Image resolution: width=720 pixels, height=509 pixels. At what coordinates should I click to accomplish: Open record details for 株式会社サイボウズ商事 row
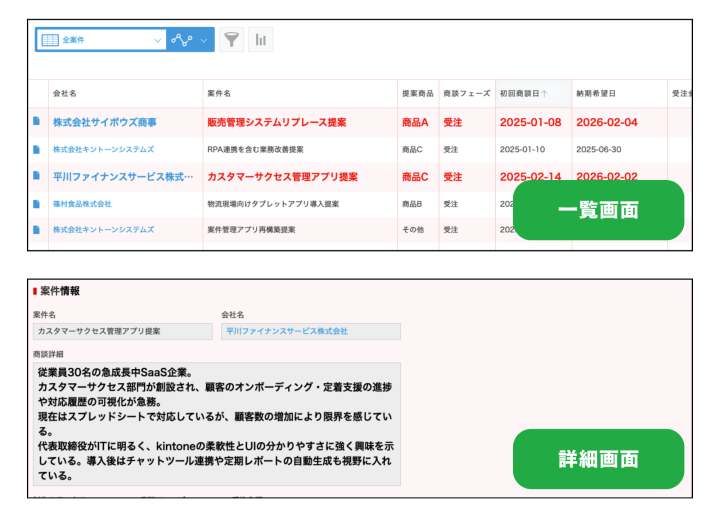pos(37,122)
